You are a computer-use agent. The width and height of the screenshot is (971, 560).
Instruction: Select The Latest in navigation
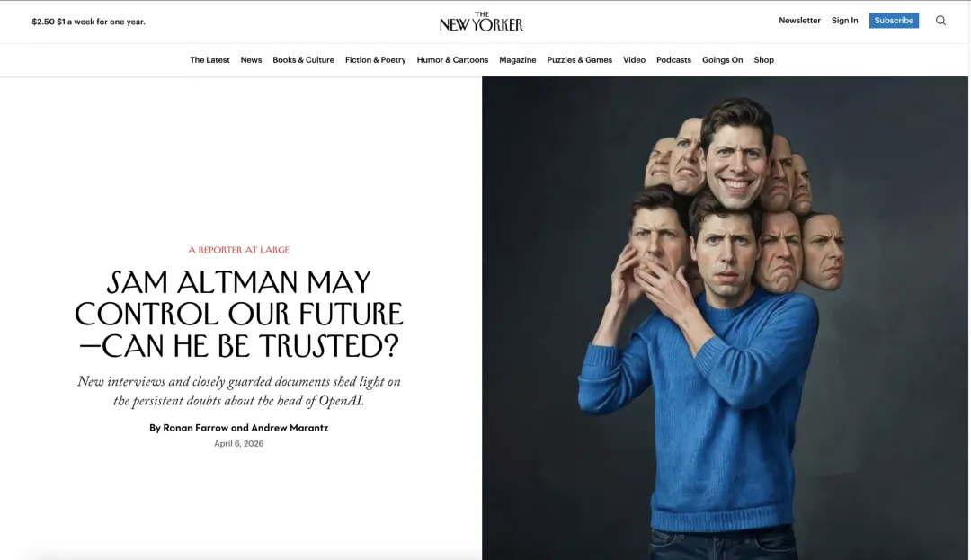(209, 60)
